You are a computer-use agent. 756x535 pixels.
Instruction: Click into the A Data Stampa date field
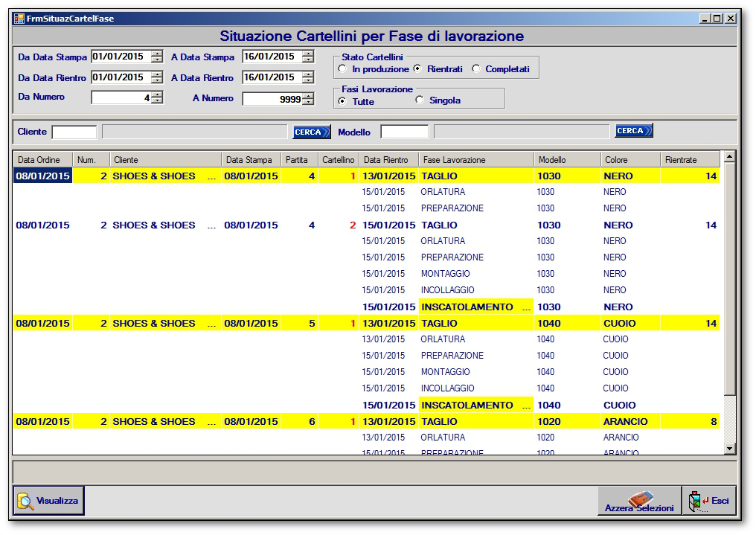pyautogui.click(x=272, y=57)
